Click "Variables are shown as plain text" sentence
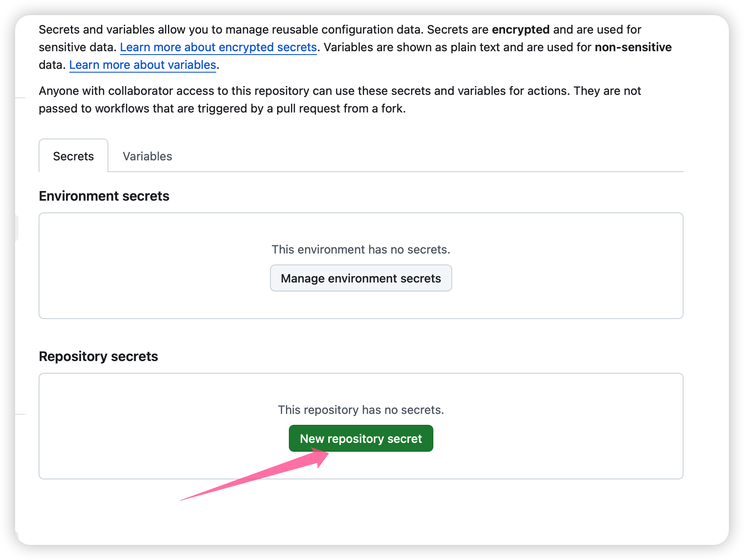Screen dimensions: 744x560 (420, 47)
